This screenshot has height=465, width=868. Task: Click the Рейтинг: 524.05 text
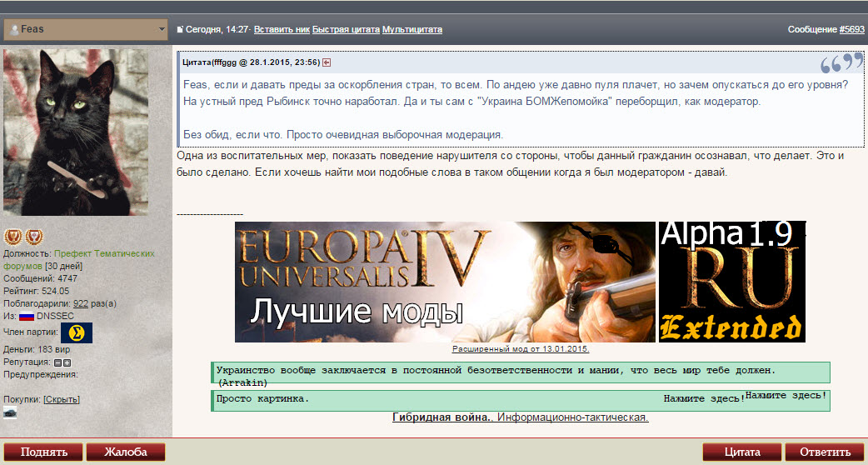click(36, 291)
